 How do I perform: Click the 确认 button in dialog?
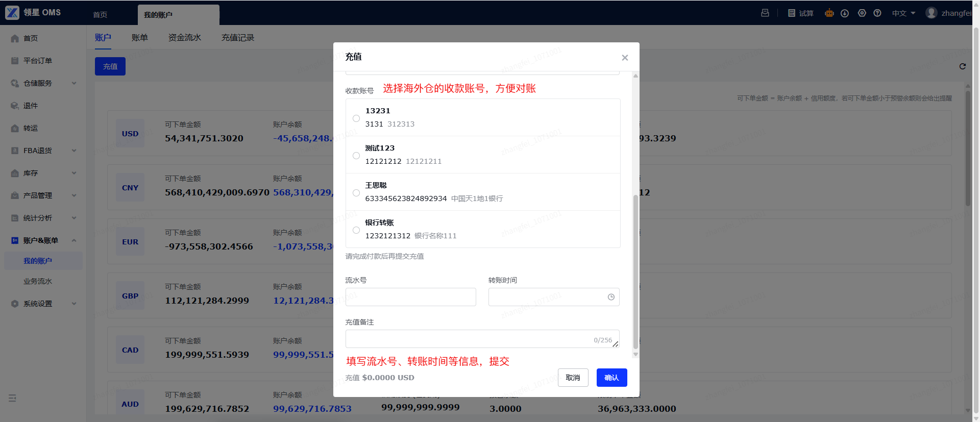(612, 378)
